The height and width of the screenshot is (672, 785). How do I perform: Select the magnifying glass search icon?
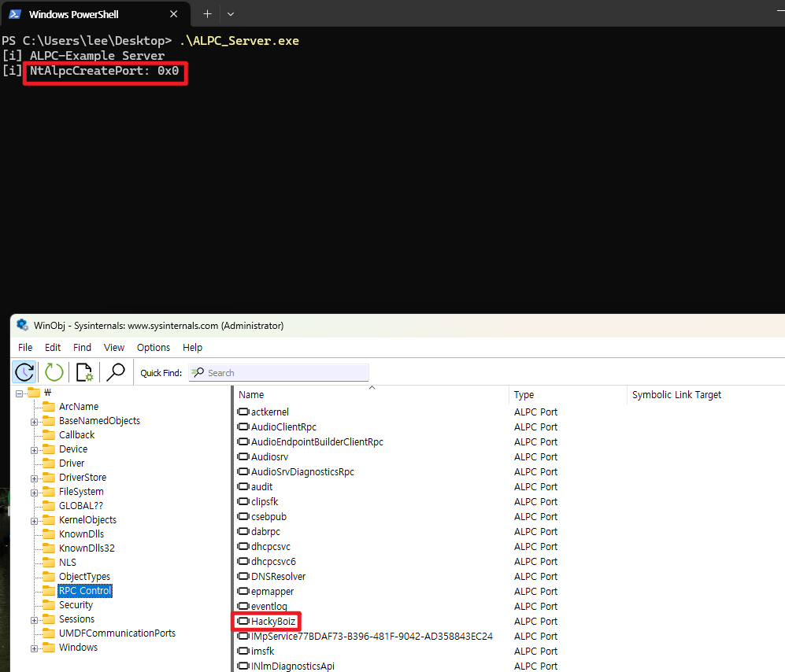pos(116,371)
